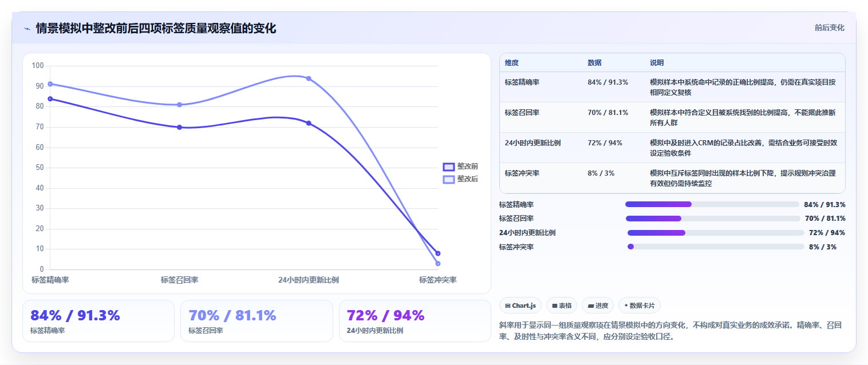Click the Chart.js chip

(x=520, y=306)
